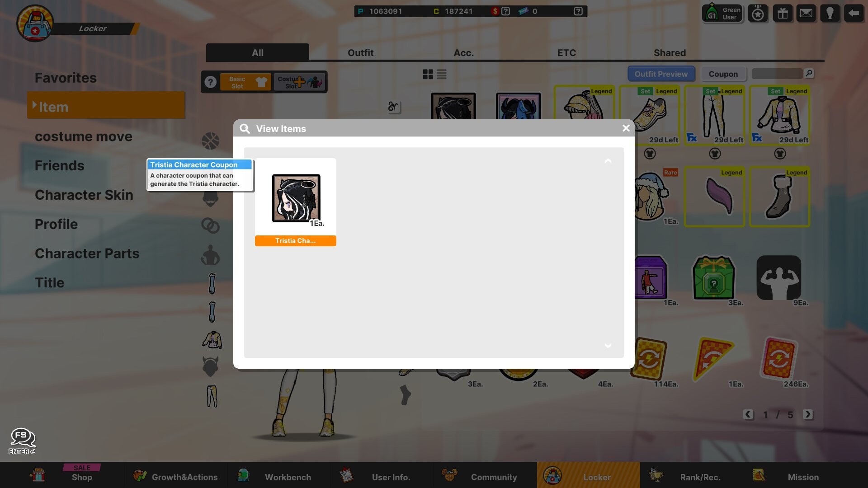This screenshot has height=488, width=868.
Task: Open the basketball icon next to costume move
Action: click(x=211, y=141)
